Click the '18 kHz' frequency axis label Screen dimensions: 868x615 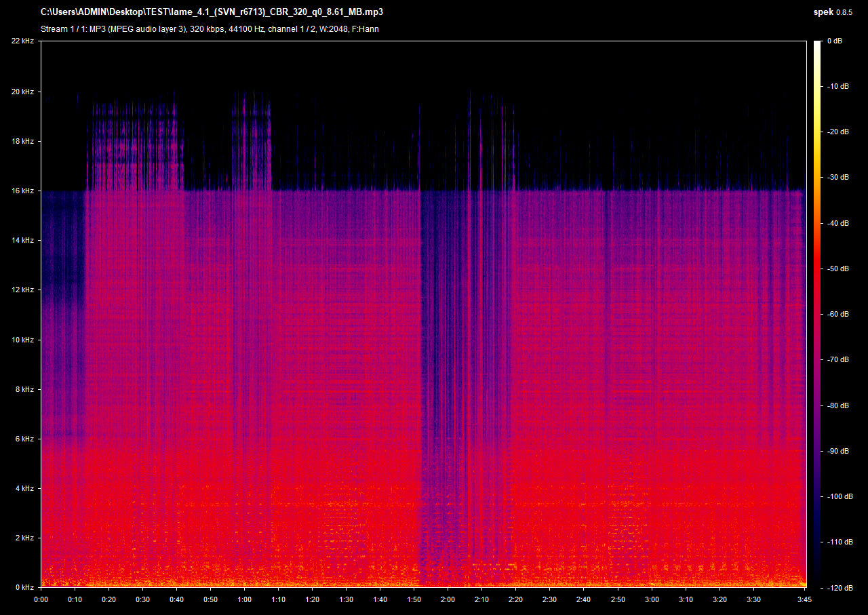[x=22, y=141]
